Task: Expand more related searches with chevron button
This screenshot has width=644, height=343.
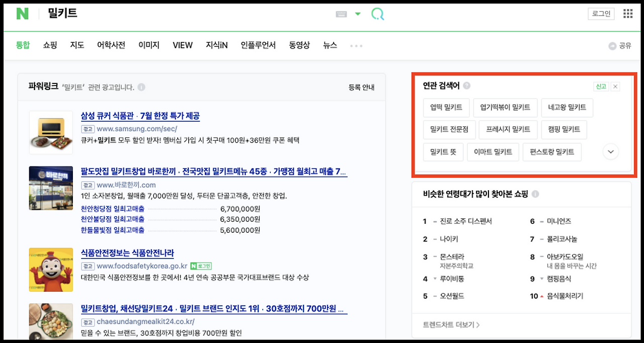Action: coord(610,151)
